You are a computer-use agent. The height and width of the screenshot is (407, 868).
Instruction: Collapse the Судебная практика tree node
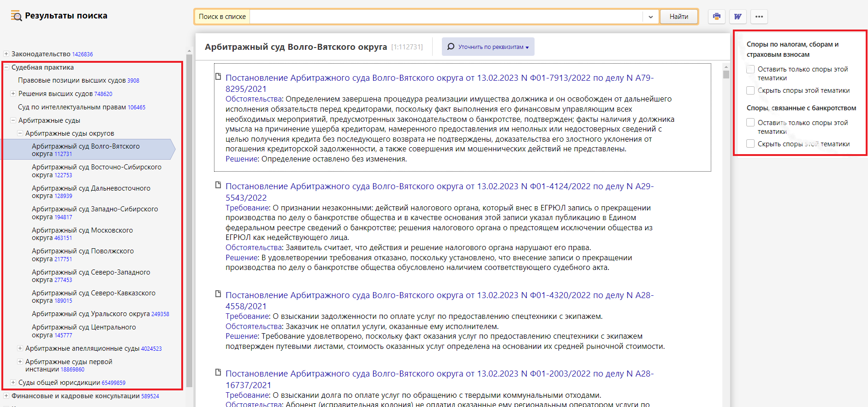tap(6, 67)
